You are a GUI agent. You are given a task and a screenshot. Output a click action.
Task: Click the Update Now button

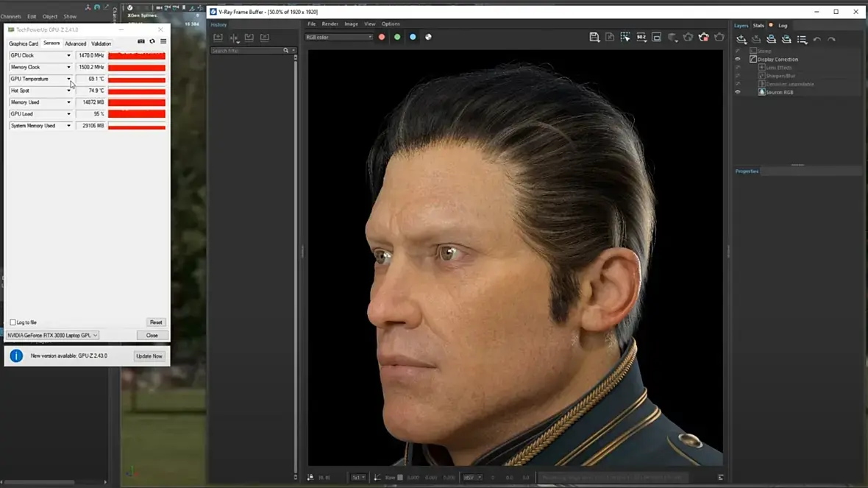pyautogui.click(x=149, y=356)
